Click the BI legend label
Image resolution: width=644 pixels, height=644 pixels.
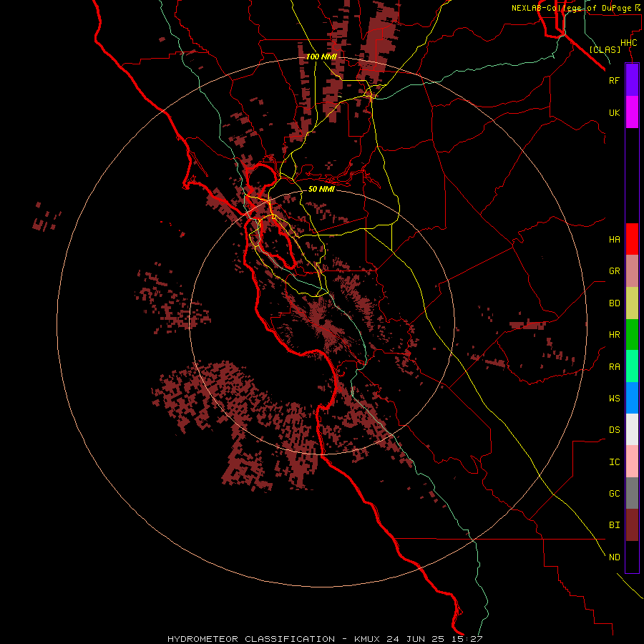point(614,525)
